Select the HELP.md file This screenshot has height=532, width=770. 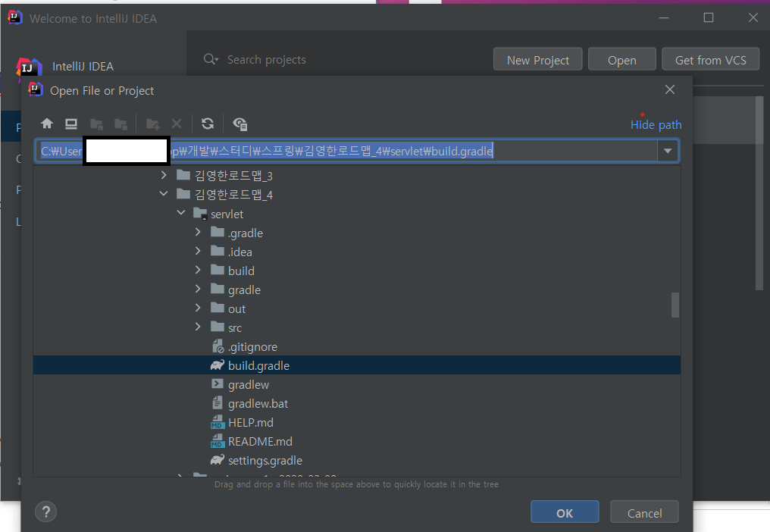point(250,422)
